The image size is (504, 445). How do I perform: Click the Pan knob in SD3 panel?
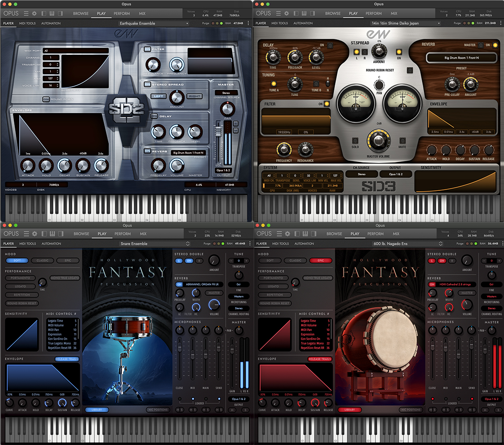(x=379, y=85)
